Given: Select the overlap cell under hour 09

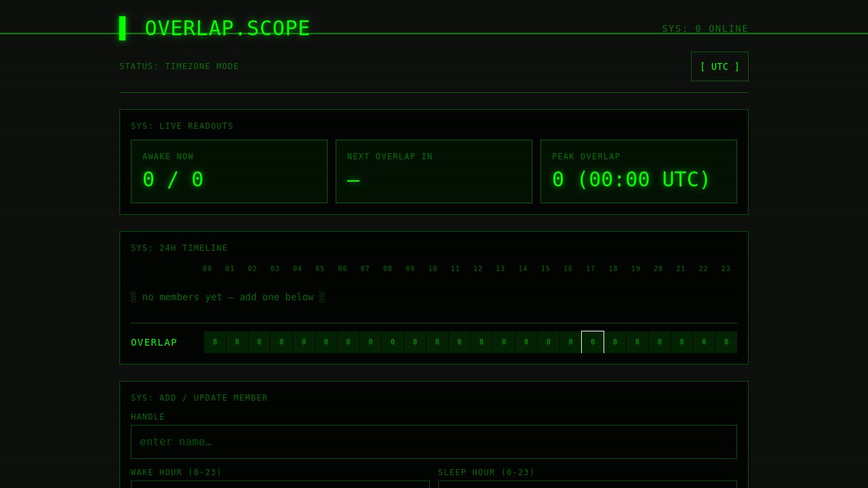Looking at the screenshot, I should pyautogui.click(x=415, y=342).
